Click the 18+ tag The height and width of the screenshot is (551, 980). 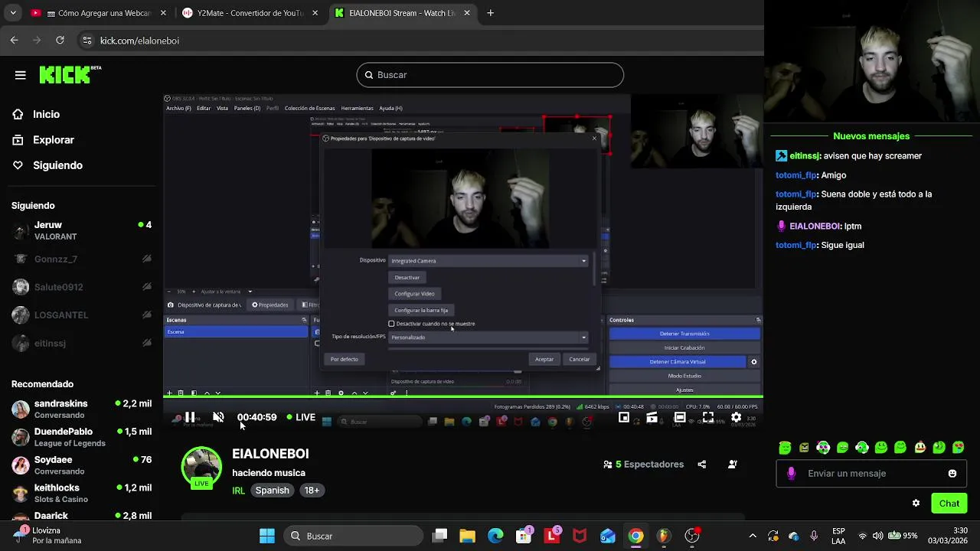tap(312, 491)
